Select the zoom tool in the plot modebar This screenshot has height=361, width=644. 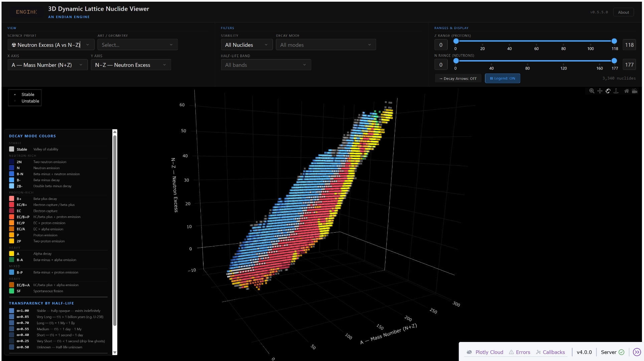(592, 91)
